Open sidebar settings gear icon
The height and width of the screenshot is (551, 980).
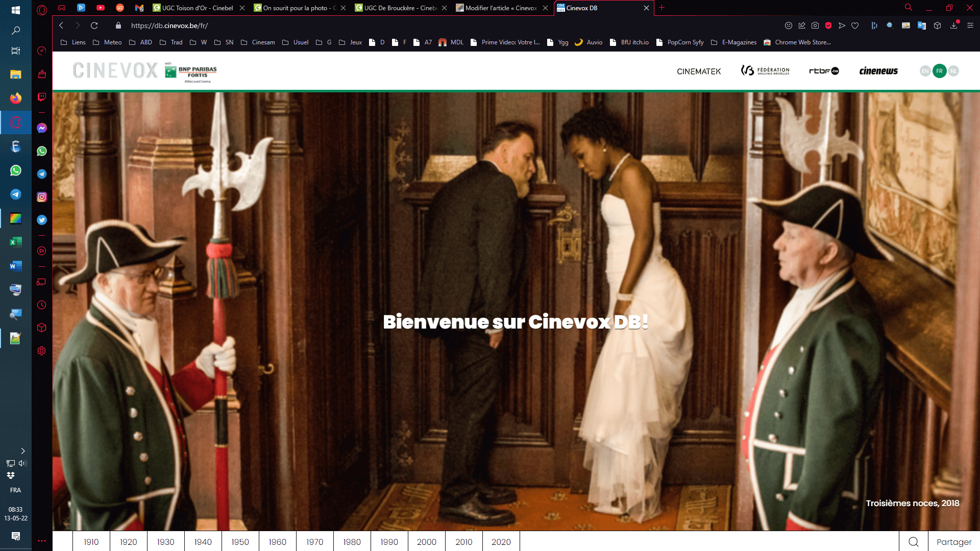[x=42, y=351]
